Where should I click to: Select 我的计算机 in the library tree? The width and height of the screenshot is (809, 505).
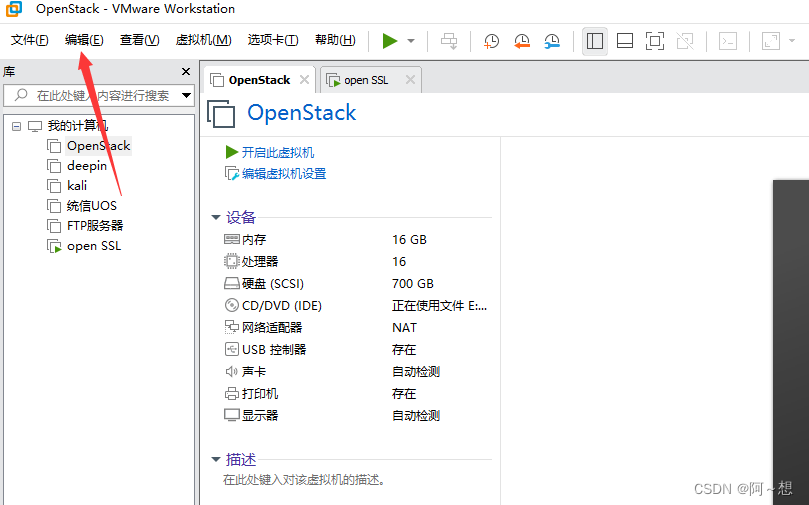click(x=77, y=125)
